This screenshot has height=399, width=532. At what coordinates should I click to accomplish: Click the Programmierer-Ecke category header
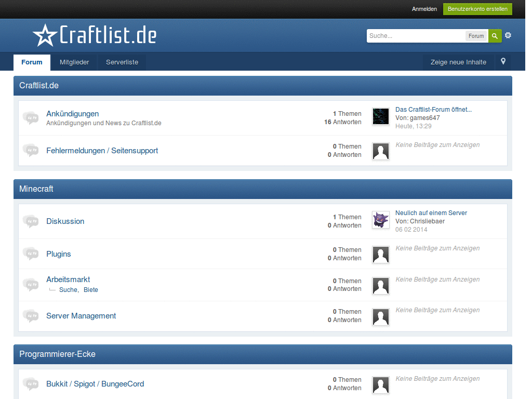click(262, 354)
